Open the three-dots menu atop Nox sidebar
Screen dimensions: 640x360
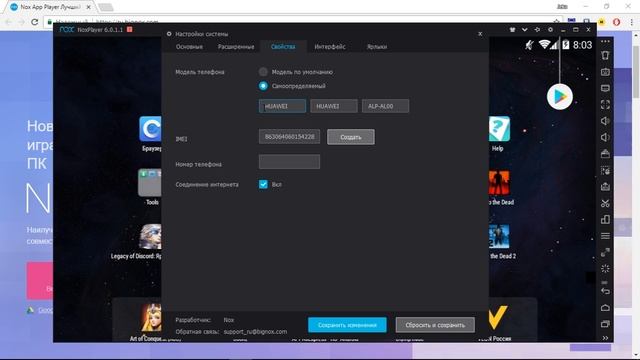pos(605,42)
